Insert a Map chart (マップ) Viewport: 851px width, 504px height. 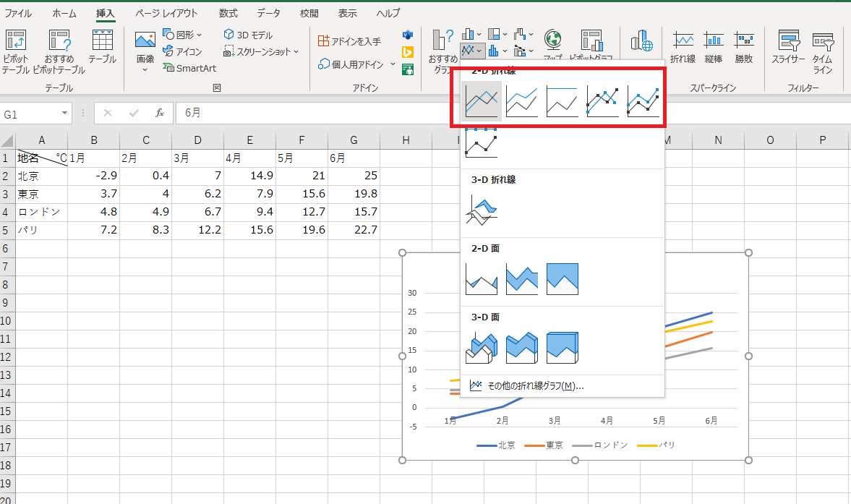pyautogui.click(x=553, y=46)
